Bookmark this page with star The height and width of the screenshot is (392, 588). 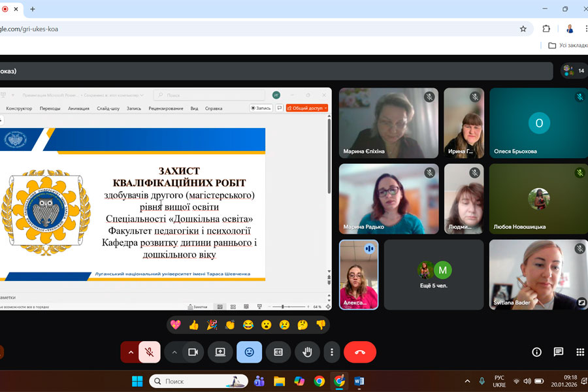click(x=523, y=29)
